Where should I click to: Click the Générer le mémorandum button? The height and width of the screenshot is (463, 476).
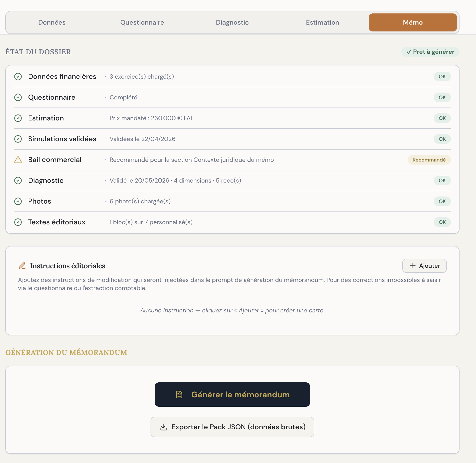232,395
